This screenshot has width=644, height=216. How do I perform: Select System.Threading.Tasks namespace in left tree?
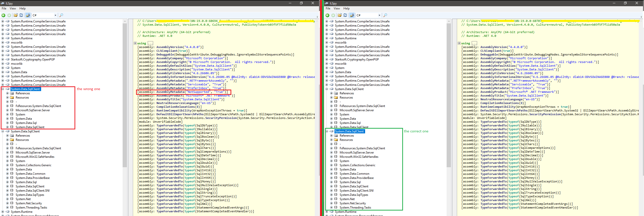[31, 208]
